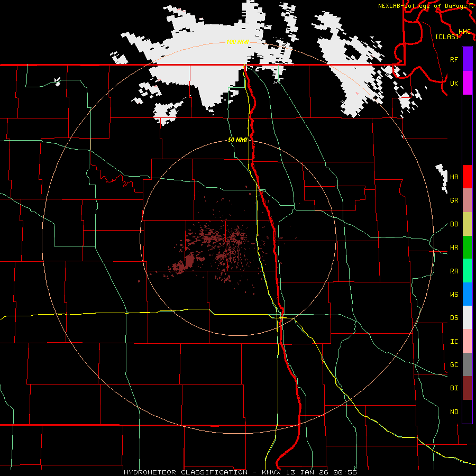Click the 'KMVX' station identifier
476x476 pixels.
(271, 472)
